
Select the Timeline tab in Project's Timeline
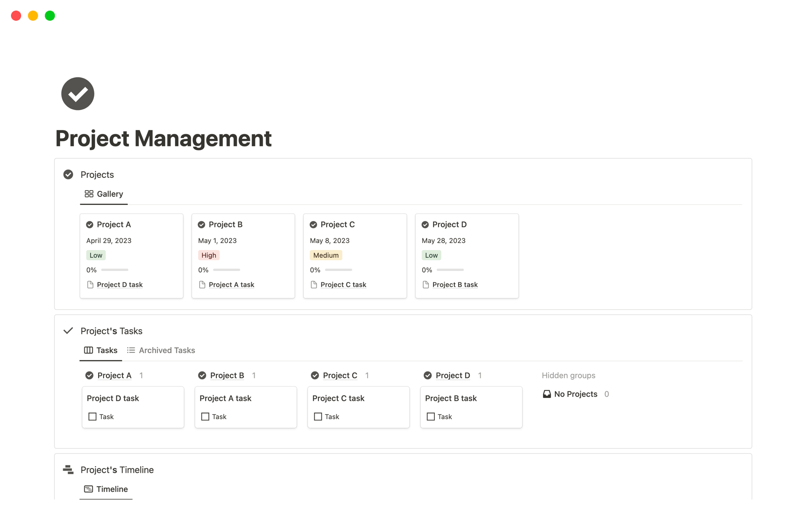pos(112,489)
